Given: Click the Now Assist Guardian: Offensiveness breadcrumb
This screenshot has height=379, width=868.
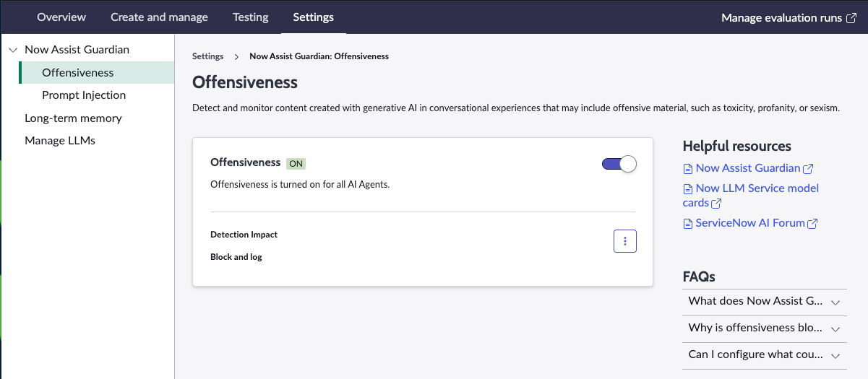Looking at the screenshot, I should click(x=319, y=56).
